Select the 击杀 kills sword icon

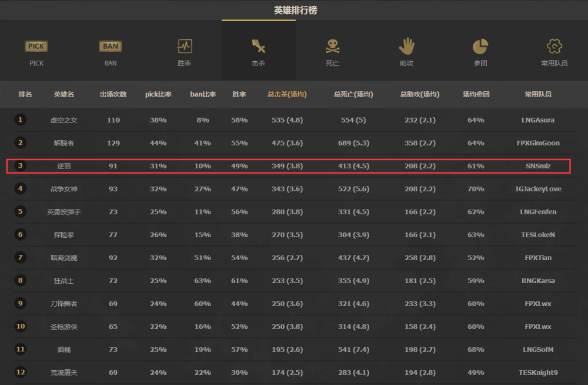point(258,46)
